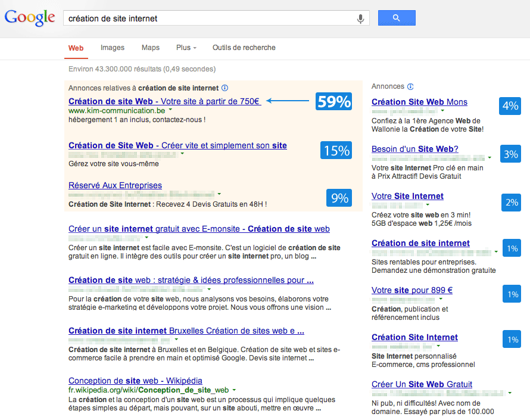Open info icon next to sidebar 'Annonces'
Image resolution: width=530 pixels, height=420 pixels.
point(410,86)
